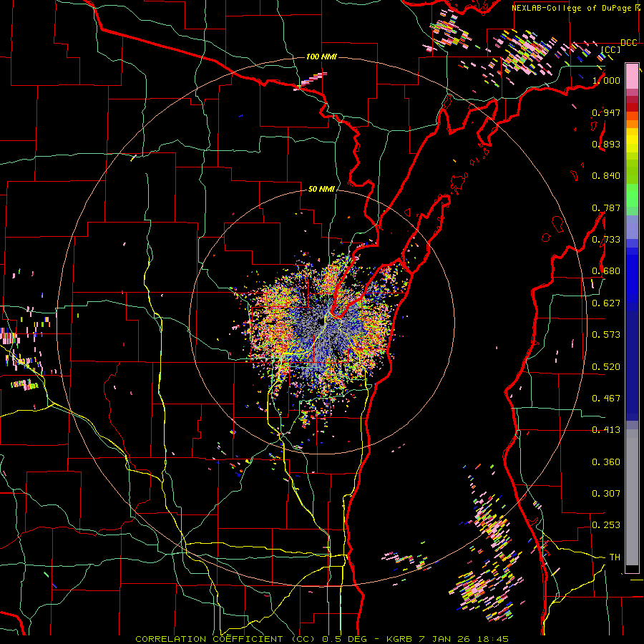This screenshot has height=644, width=644.
Task: Click the 0.733 scale value
Action: (x=606, y=240)
